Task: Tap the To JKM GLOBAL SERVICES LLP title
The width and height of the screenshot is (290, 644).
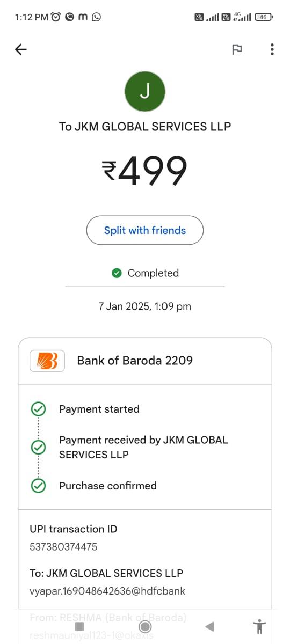Action: coord(145,127)
